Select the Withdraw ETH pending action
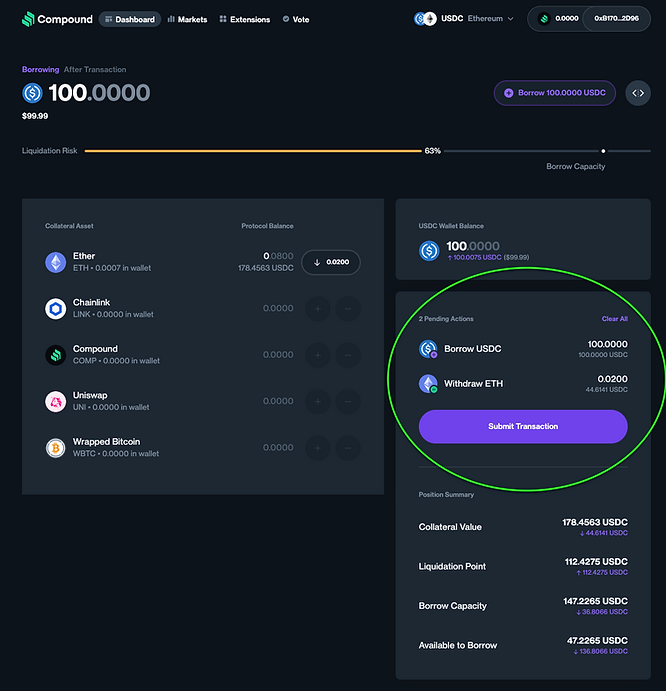Viewport: 666px width, 691px height. [x=523, y=384]
